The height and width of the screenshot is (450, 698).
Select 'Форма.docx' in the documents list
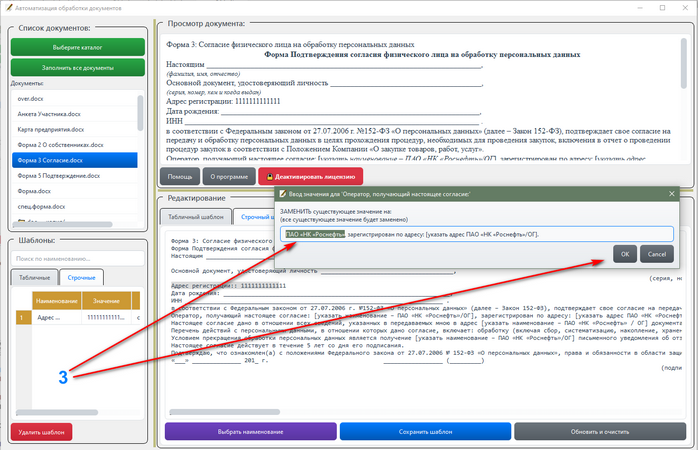click(x=74, y=191)
